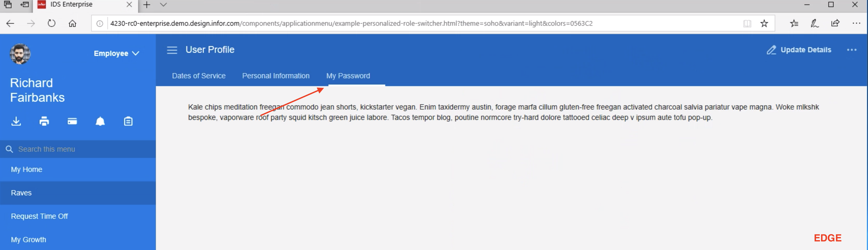Open a new browser tab
868x250 pixels.
pos(146,5)
